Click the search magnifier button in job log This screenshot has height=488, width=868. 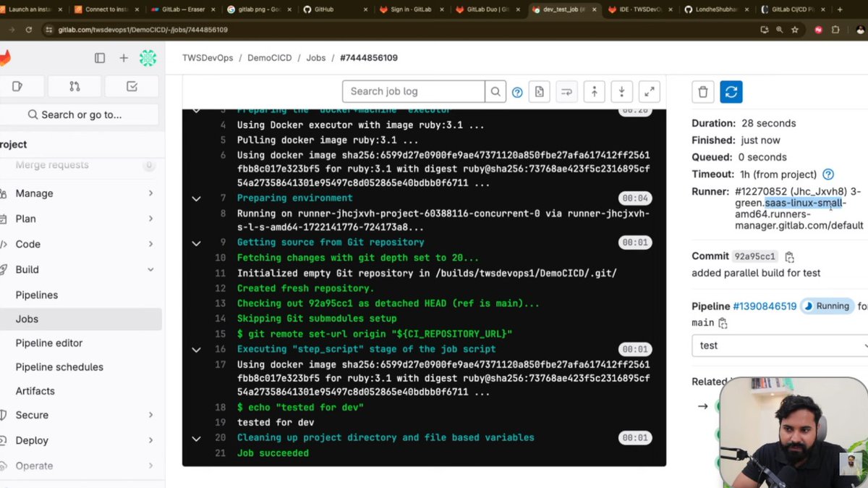pos(495,92)
